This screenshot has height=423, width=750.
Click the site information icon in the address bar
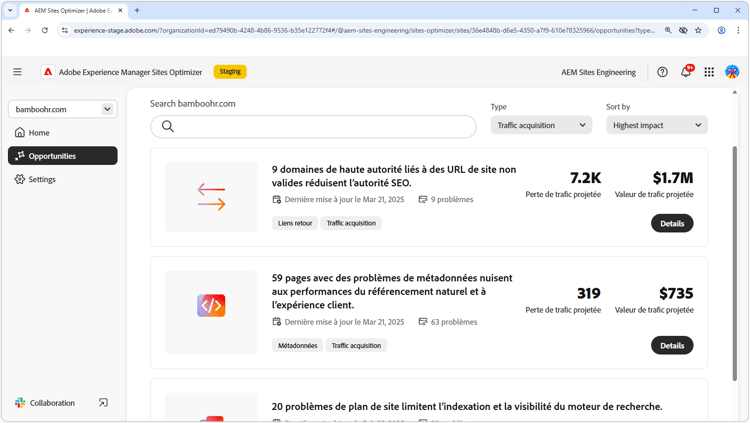65,30
